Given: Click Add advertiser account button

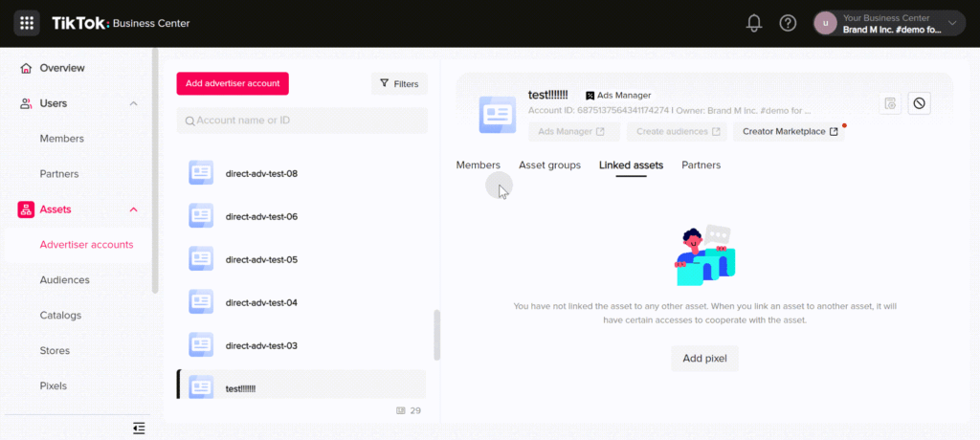Looking at the screenshot, I should coord(233,84).
